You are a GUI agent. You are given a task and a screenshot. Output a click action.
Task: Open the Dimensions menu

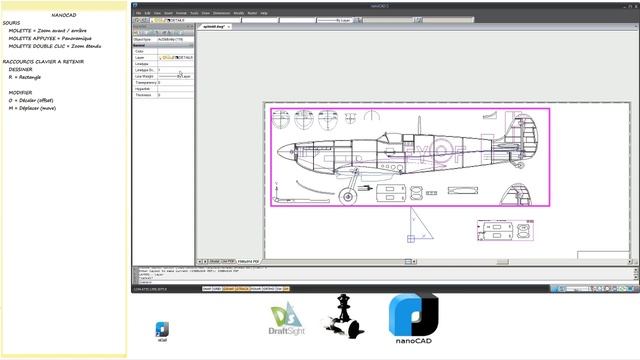coord(222,13)
